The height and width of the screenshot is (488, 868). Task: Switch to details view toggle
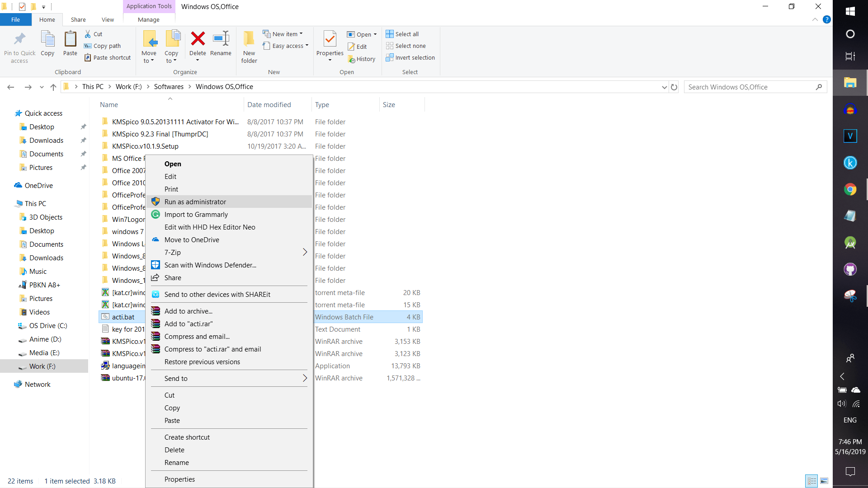tap(812, 481)
